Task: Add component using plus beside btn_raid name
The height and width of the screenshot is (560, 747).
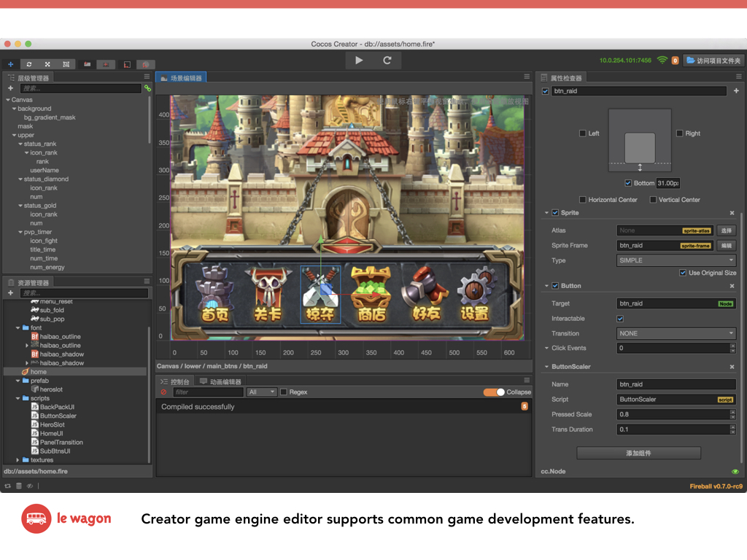Action: (736, 90)
